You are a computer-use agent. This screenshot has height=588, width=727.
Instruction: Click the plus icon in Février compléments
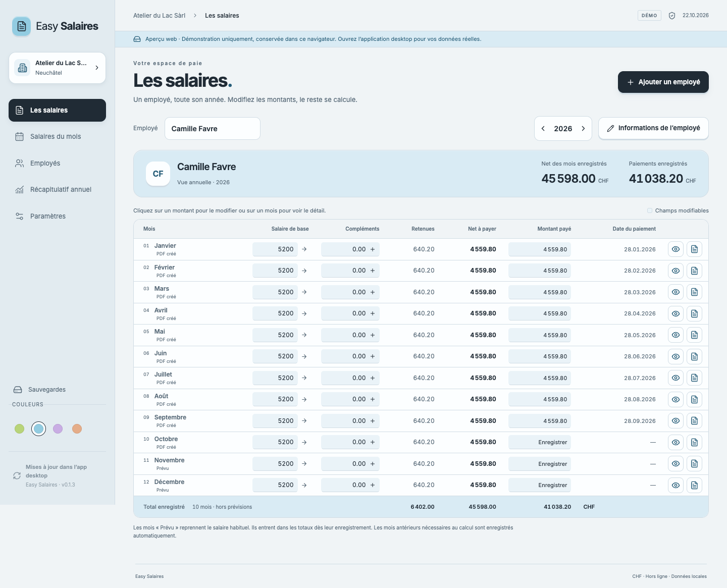373,271
